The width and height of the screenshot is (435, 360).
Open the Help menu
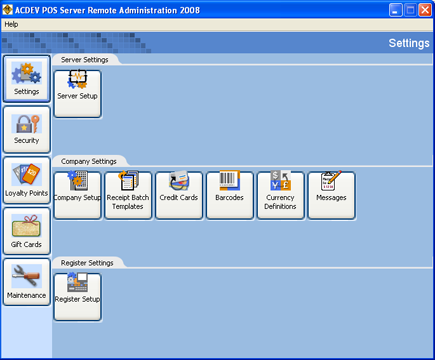[x=11, y=24]
